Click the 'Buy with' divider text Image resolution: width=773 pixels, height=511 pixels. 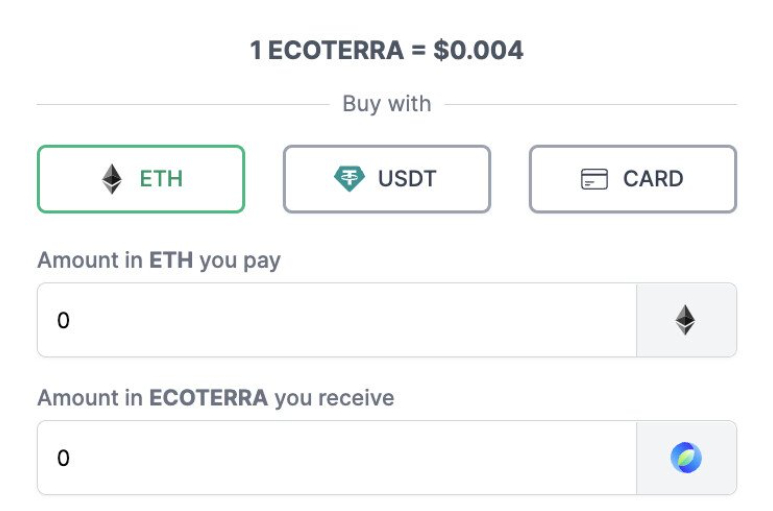click(387, 104)
